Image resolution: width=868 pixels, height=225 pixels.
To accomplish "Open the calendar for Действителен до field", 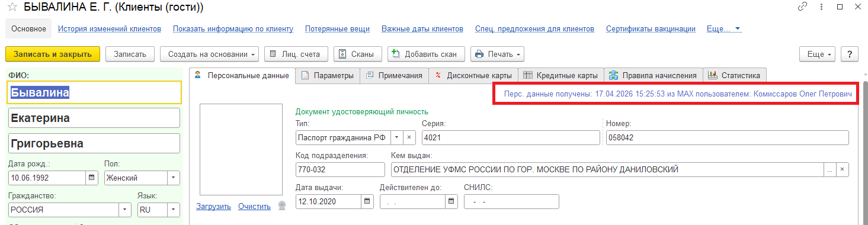I will [x=452, y=202].
